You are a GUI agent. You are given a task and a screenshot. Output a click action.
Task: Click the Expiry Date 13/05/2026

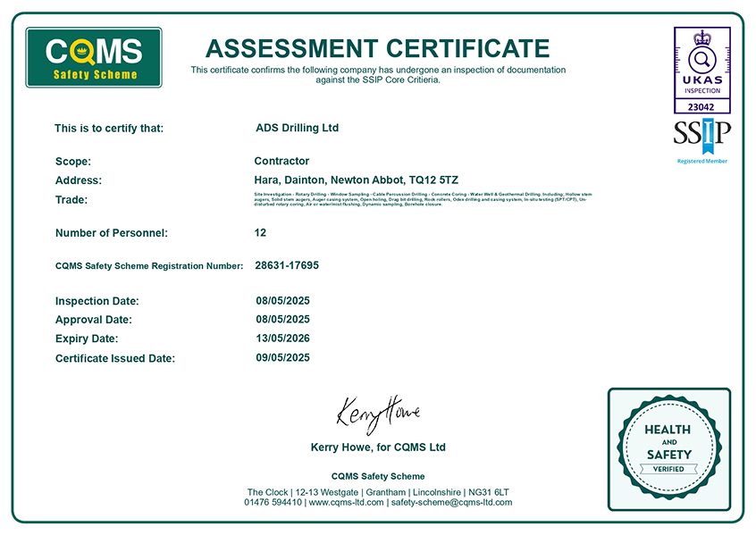click(x=283, y=339)
